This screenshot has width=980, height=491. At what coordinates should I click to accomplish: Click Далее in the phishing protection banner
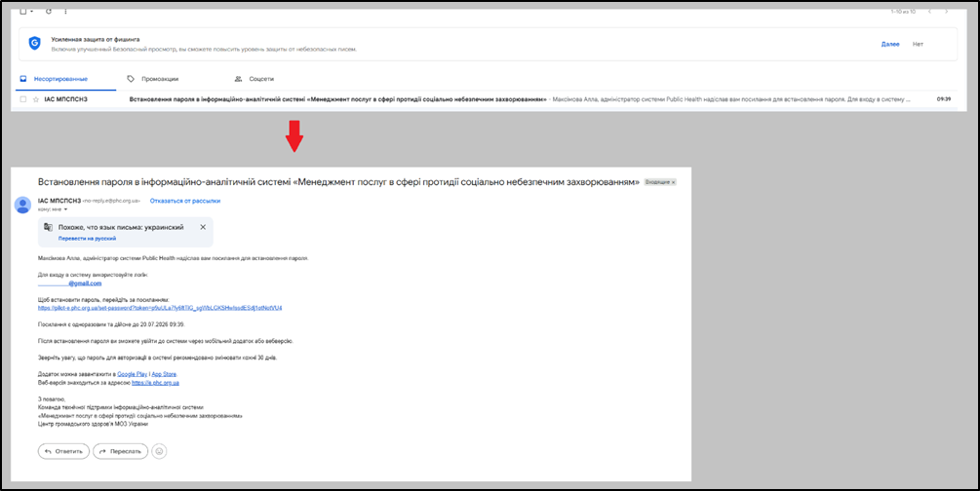tap(890, 45)
